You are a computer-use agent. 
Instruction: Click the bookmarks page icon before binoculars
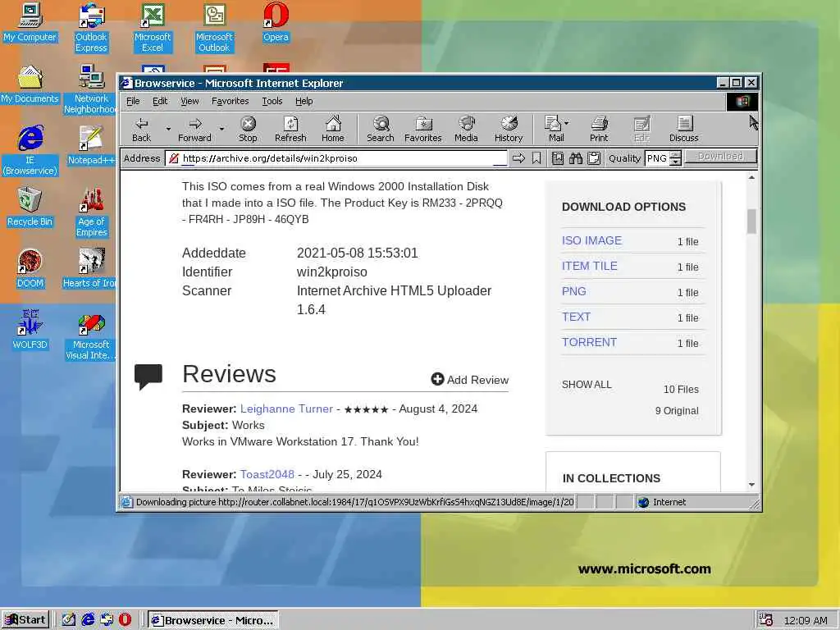click(x=558, y=158)
